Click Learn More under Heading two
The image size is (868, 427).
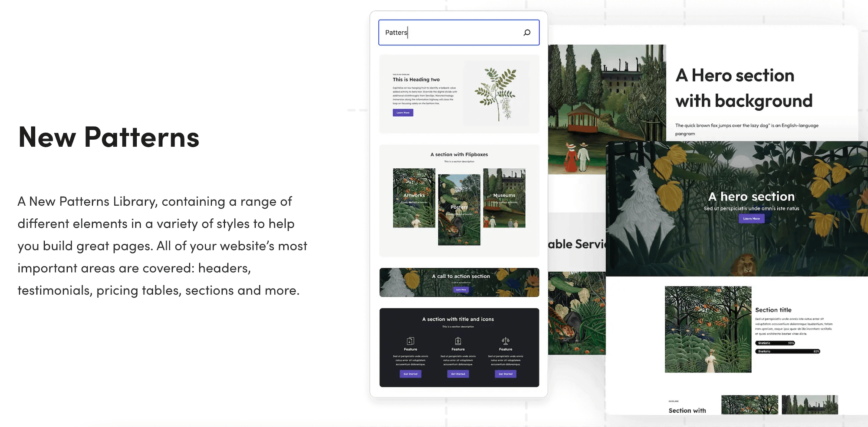coord(402,113)
